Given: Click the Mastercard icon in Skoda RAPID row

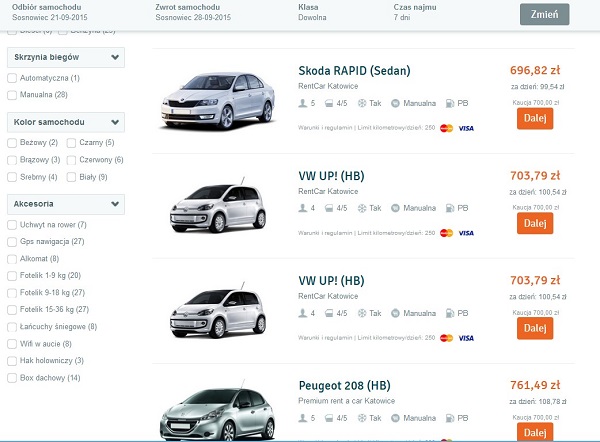Looking at the screenshot, I should (x=446, y=128).
